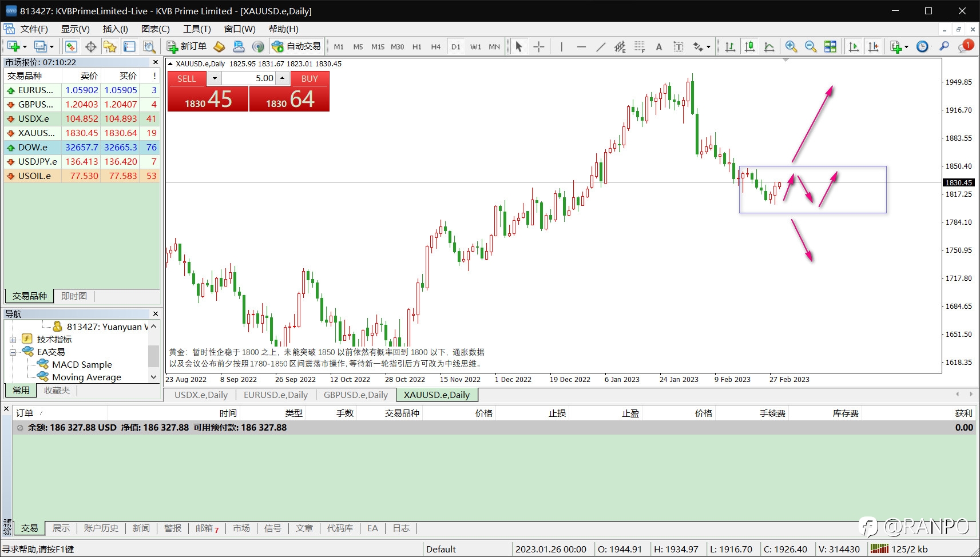This screenshot has width=980, height=557.
Task: Click the zoom in magnifier icon
Action: point(791,46)
